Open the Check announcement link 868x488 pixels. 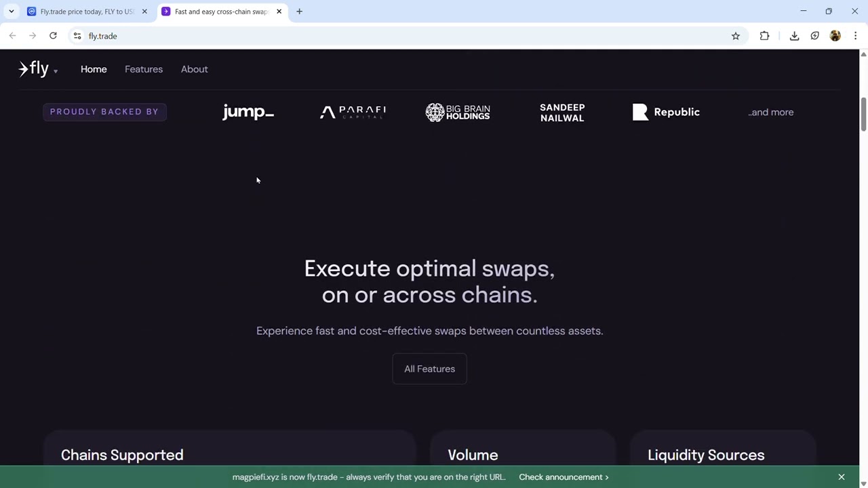tap(564, 477)
